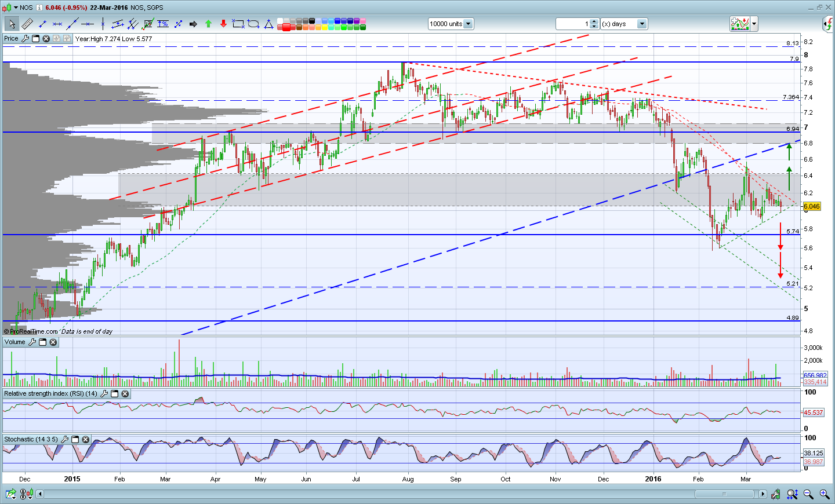This screenshot has width=835, height=504.
Task: Click the horizontal scrollbar left arrow
Action: point(40,494)
